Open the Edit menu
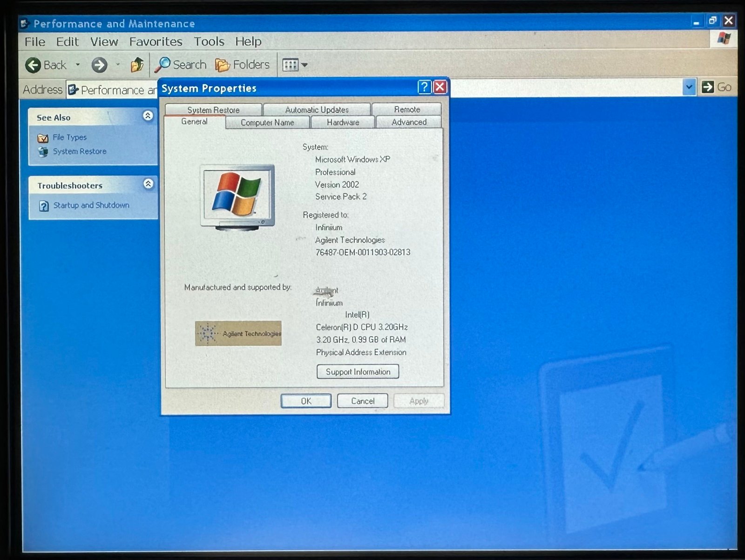 [x=68, y=42]
